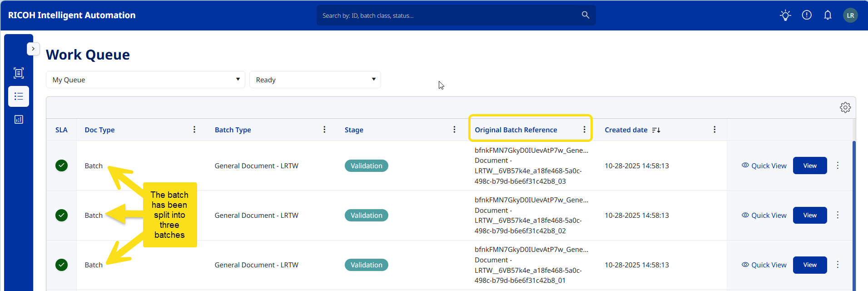Click the lightbulb tips icon in header
This screenshot has width=868, height=291.
[x=785, y=15]
